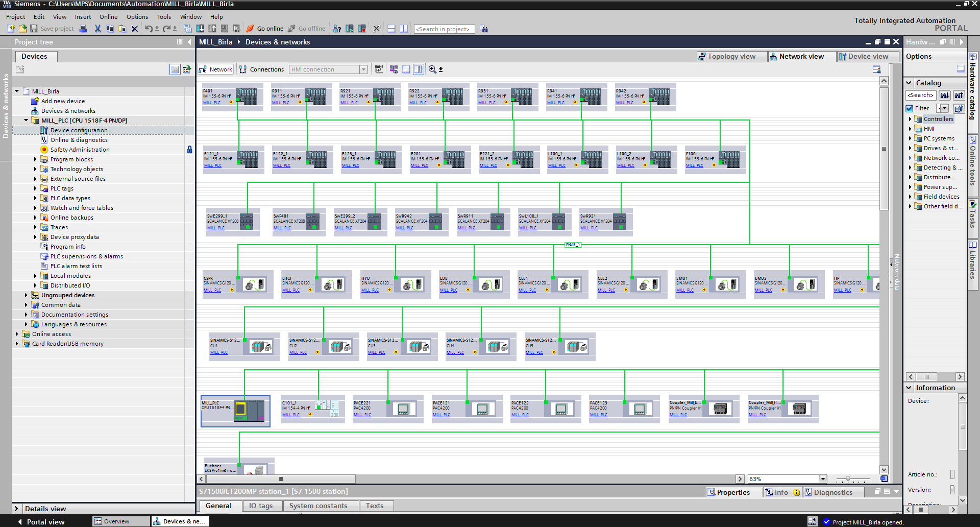Click the Show address labels icon
This screenshot has height=527, width=980.
click(394, 69)
